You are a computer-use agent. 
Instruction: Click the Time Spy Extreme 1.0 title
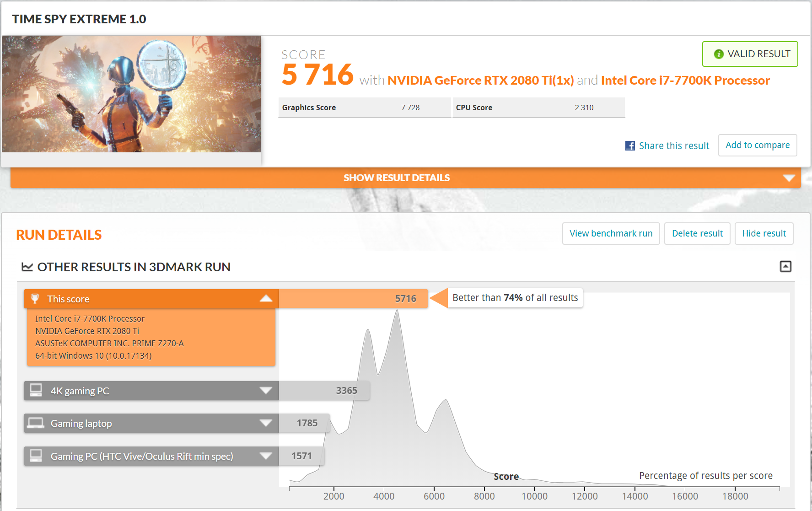pos(79,19)
